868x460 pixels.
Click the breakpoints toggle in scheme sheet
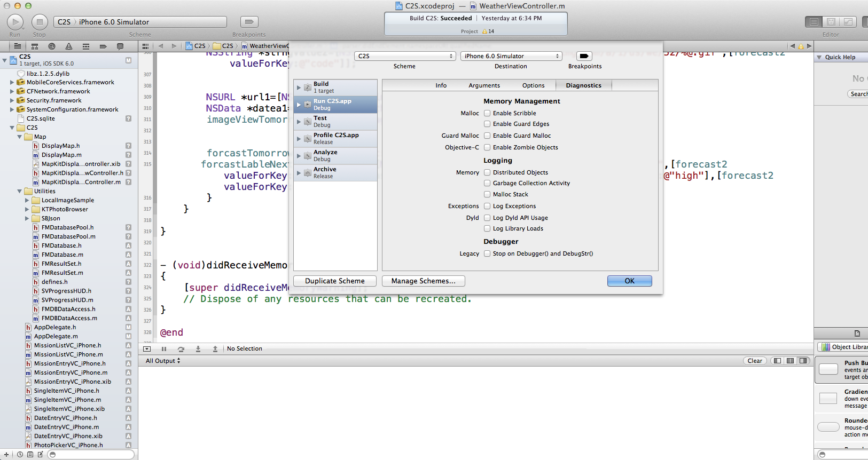(584, 56)
